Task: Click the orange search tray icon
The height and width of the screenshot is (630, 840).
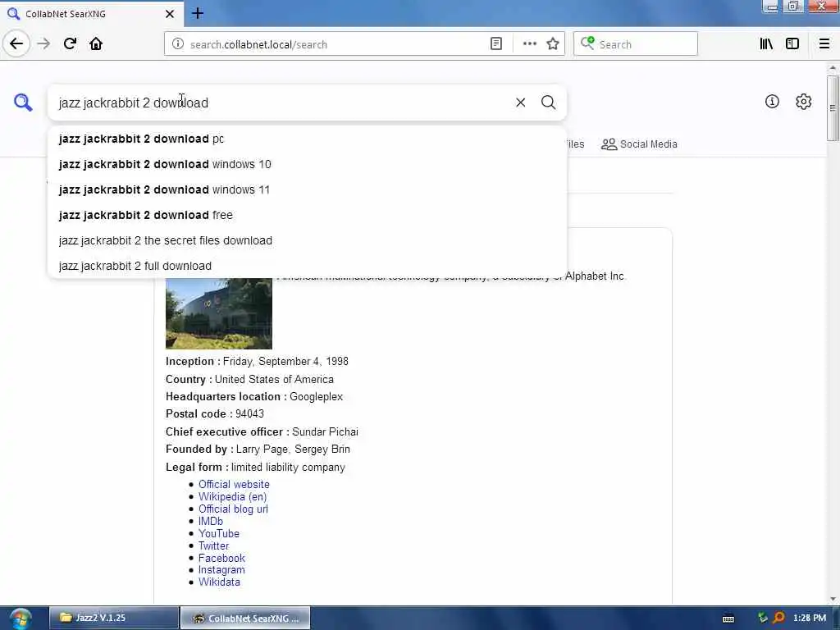Action: click(x=779, y=618)
